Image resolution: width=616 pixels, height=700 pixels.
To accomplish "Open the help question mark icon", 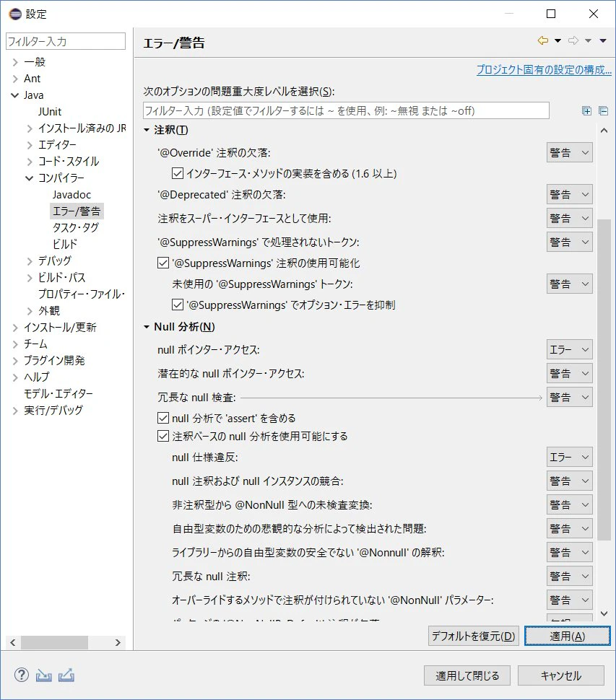I will (21, 675).
